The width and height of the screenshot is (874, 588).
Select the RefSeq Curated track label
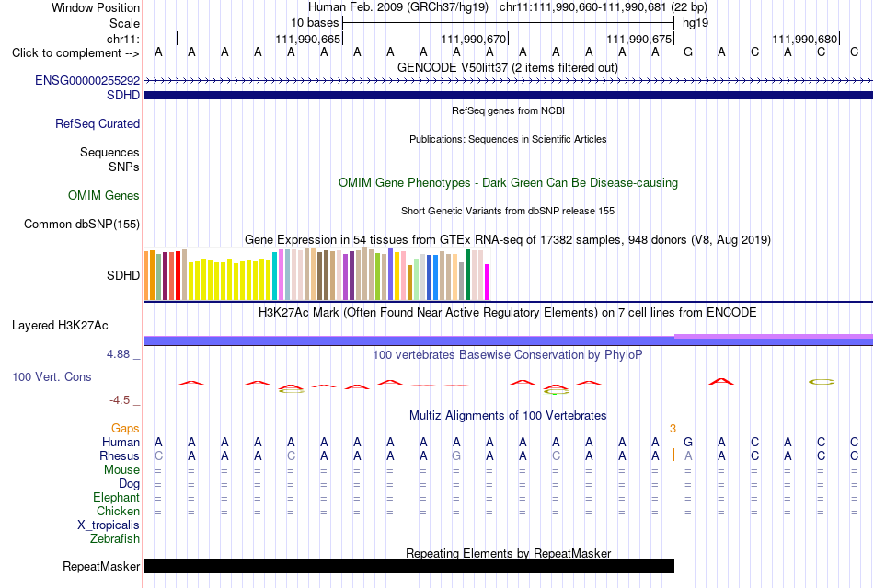[98, 123]
